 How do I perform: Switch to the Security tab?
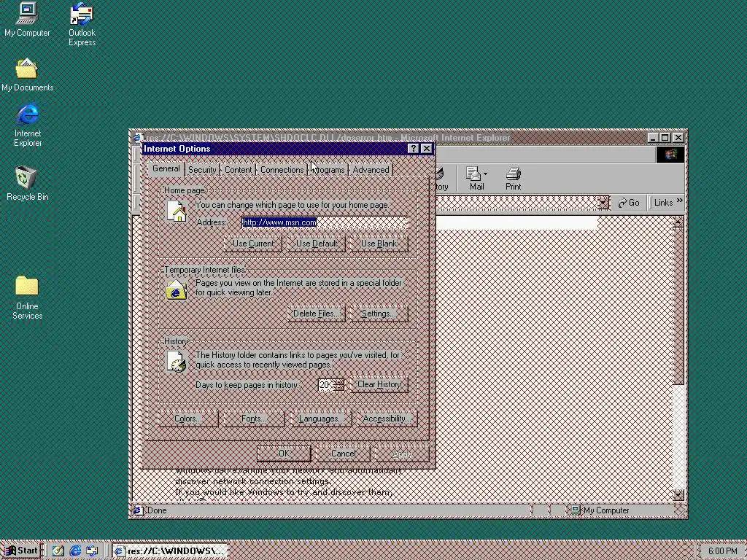pyautogui.click(x=202, y=169)
